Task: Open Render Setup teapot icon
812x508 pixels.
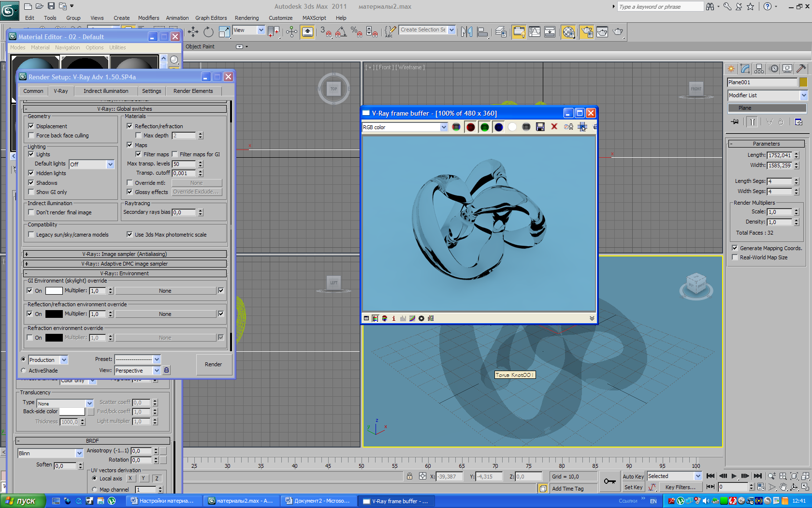Action: click(x=587, y=32)
